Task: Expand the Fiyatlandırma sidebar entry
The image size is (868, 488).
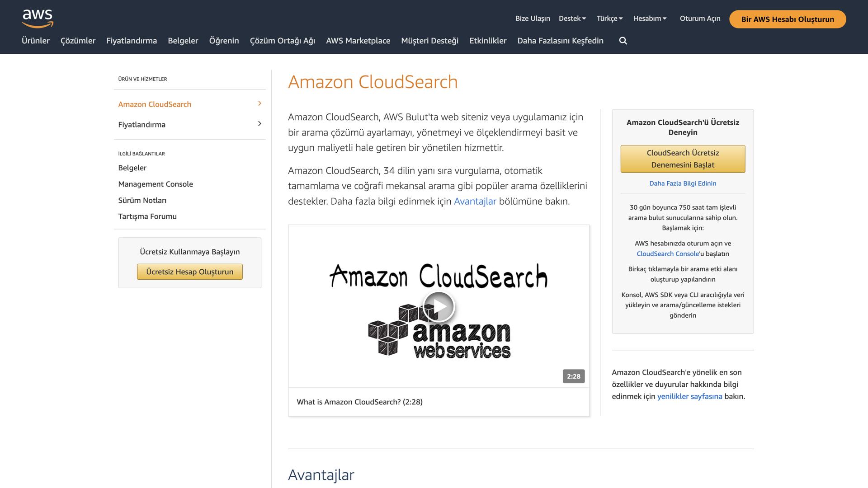Action: (x=259, y=124)
